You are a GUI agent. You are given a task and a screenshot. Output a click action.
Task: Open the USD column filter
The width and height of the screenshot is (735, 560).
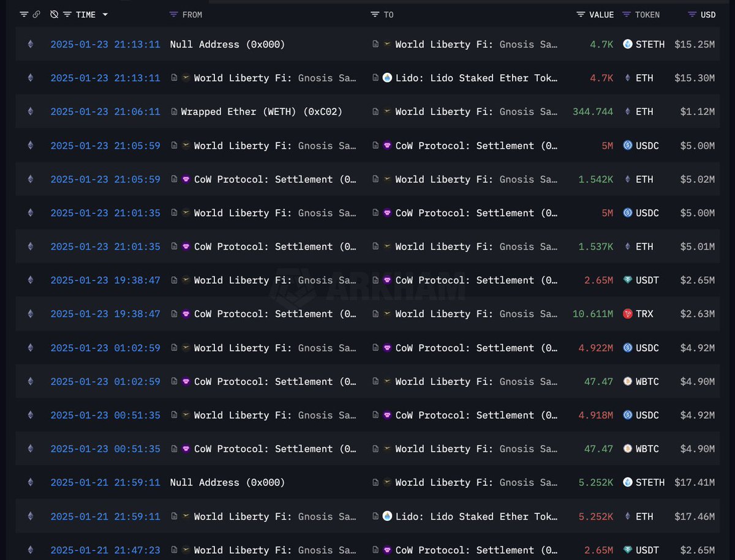click(x=692, y=15)
